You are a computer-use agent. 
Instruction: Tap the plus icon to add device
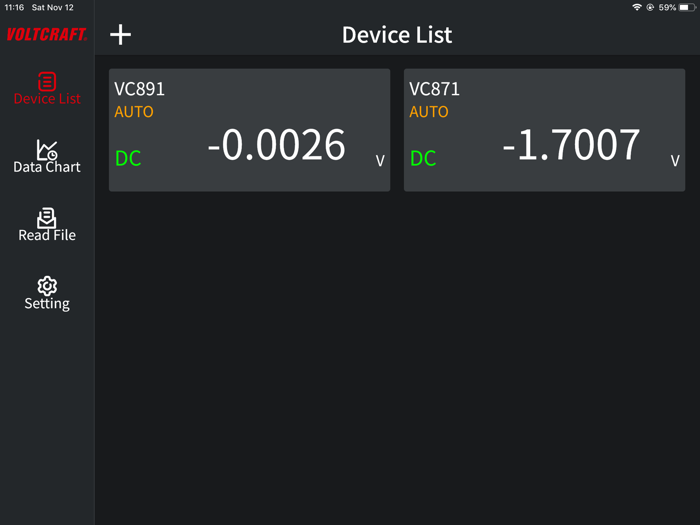point(120,35)
